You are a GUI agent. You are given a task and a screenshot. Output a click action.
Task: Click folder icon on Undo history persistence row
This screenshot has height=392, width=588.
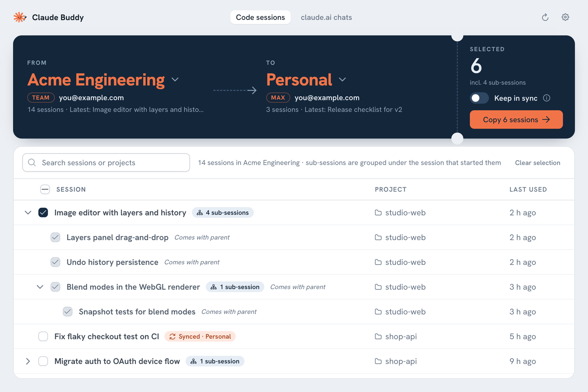coord(378,262)
